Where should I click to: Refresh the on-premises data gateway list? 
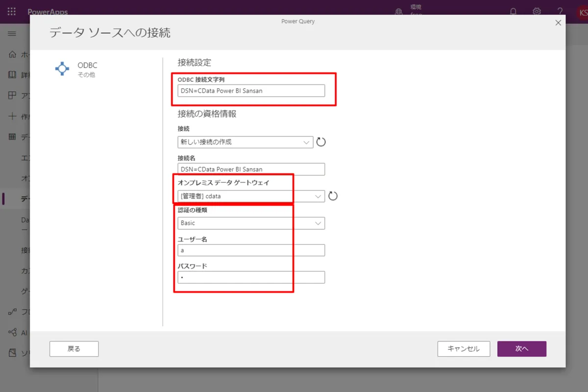[x=334, y=196]
